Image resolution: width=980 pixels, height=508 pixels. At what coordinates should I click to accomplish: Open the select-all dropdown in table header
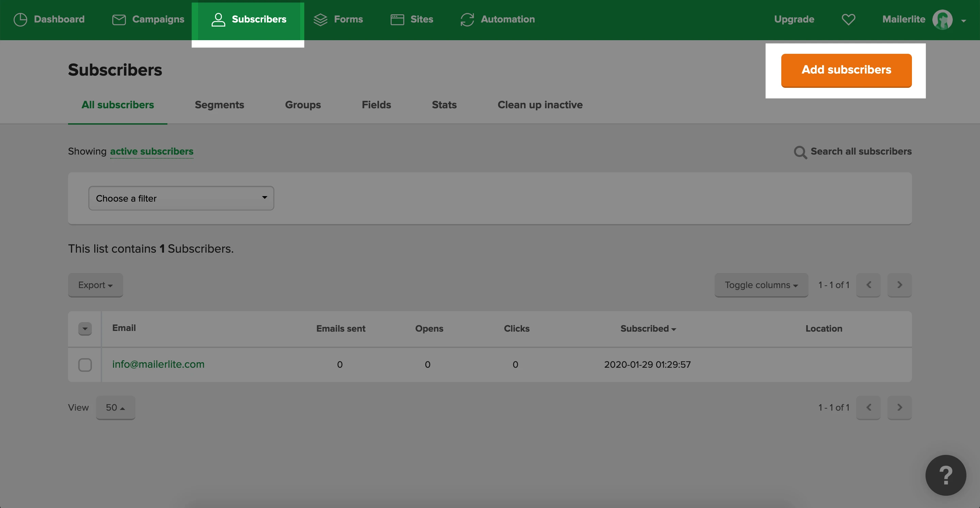(85, 328)
